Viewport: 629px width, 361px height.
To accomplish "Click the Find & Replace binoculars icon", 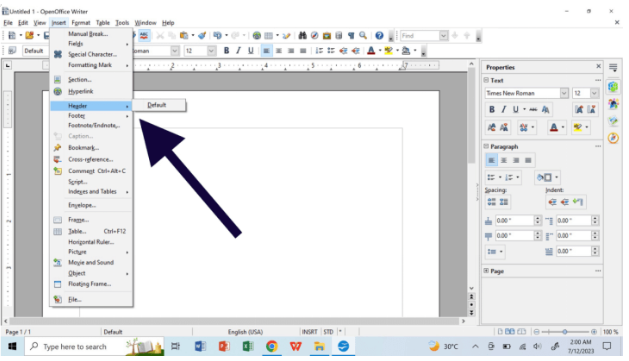I will tap(302, 36).
